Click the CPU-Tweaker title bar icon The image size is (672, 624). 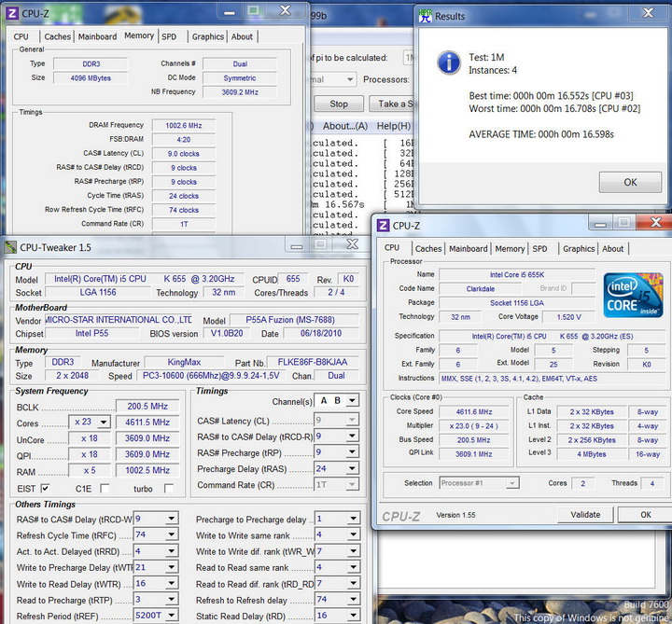coord(10,247)
